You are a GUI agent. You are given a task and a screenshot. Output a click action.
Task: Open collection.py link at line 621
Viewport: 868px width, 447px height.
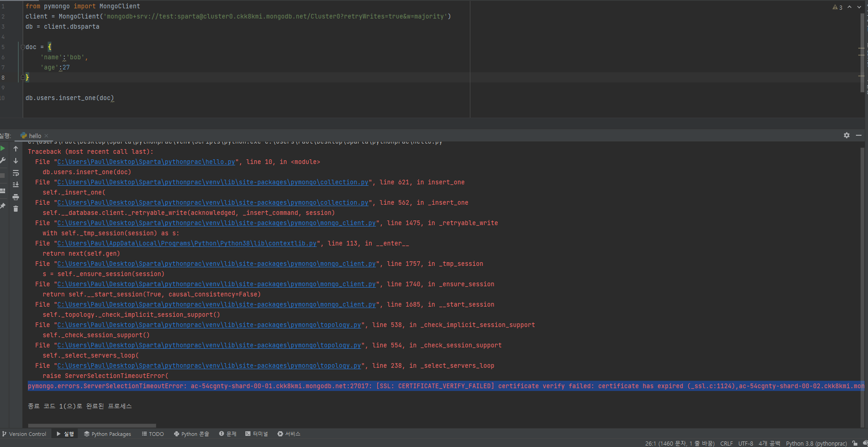212,182
